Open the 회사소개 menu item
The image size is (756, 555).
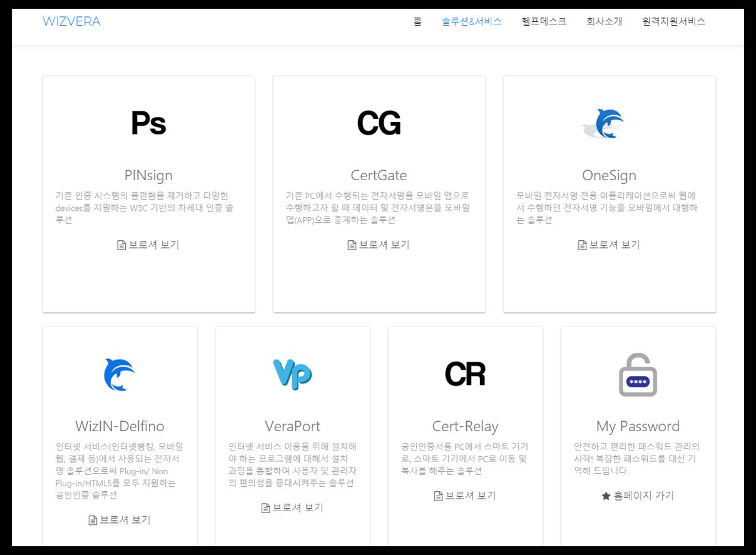click(604, 21)
